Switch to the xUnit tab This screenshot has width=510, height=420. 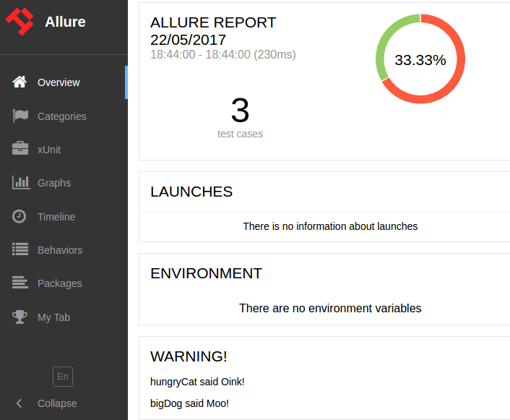click(x=64, y=150)
